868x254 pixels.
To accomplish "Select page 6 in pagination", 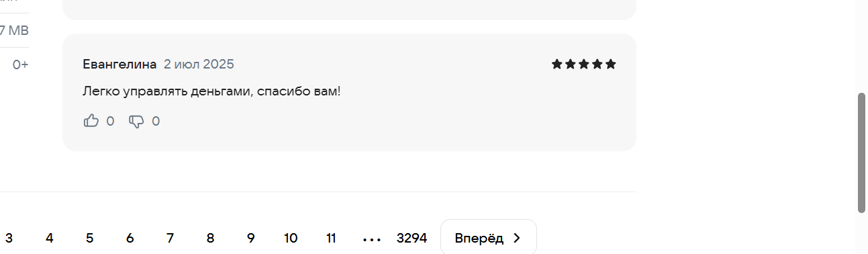I will [130, 238].
